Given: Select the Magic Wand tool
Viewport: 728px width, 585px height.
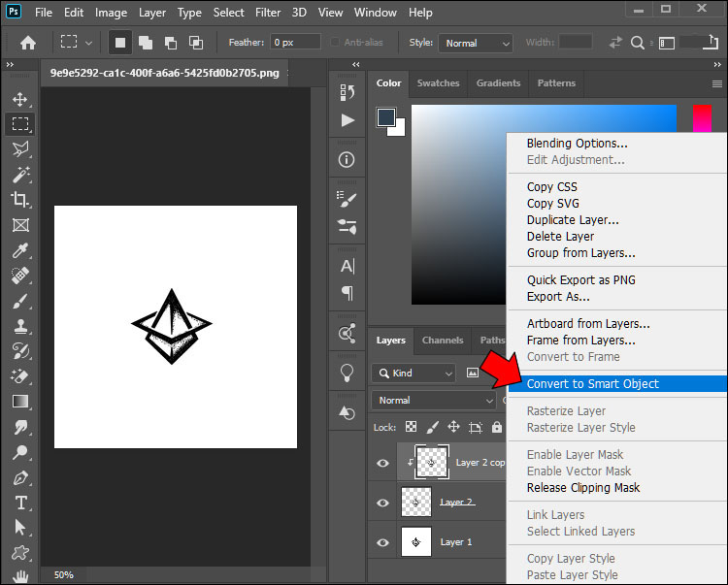Looking at the screenshot, I should coord(20,175).
